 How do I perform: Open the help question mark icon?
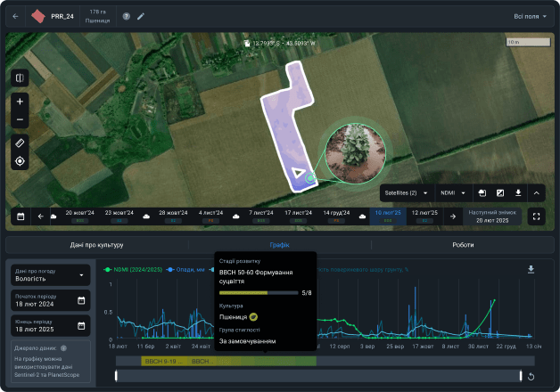tap(126, 16)
